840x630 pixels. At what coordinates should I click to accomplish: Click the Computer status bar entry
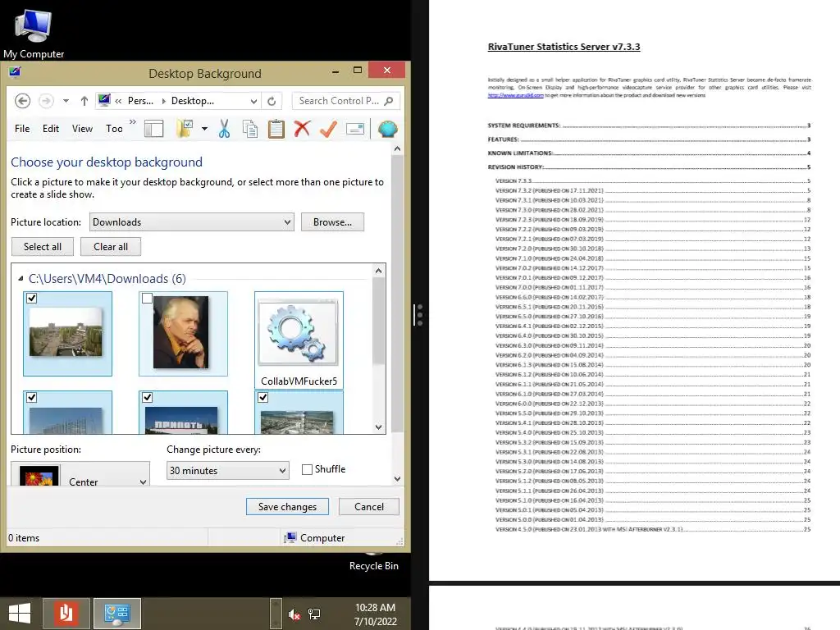(314, 537)
